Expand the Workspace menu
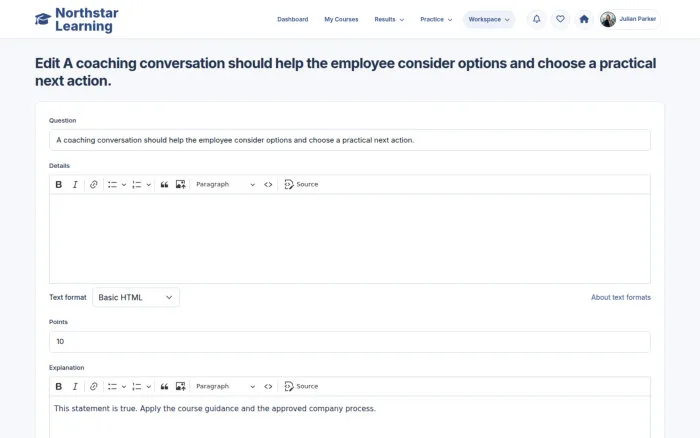The height and width of the screenshot is (438, 700). (x=489, y=19)
